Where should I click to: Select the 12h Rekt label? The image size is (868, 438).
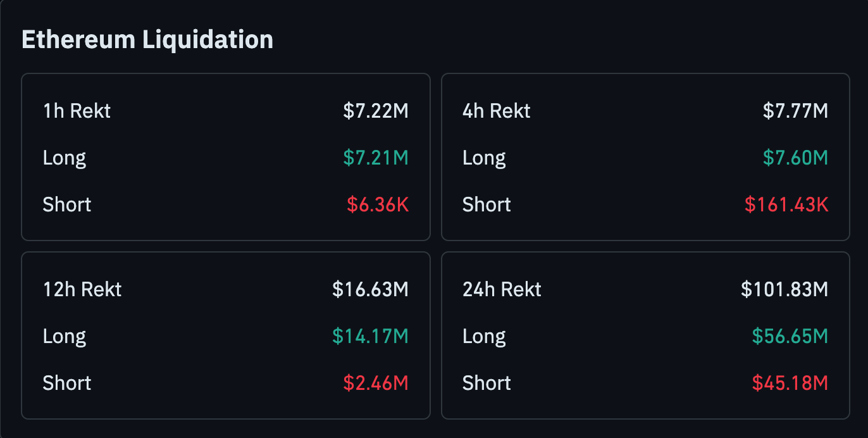click(x=82, y=290)
